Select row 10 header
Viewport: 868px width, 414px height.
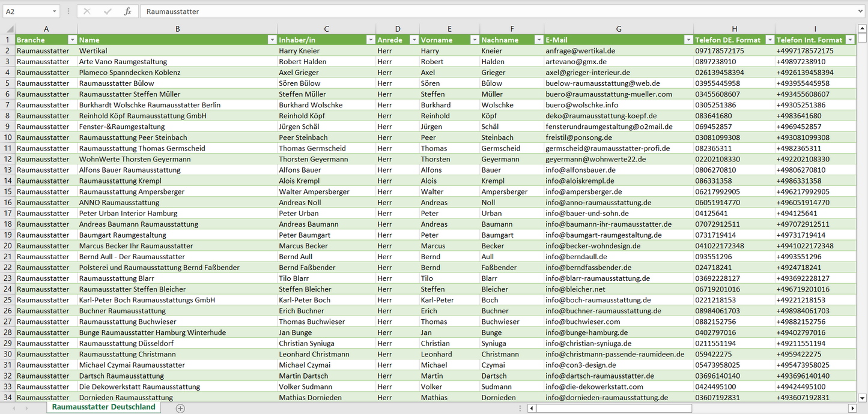8,137
